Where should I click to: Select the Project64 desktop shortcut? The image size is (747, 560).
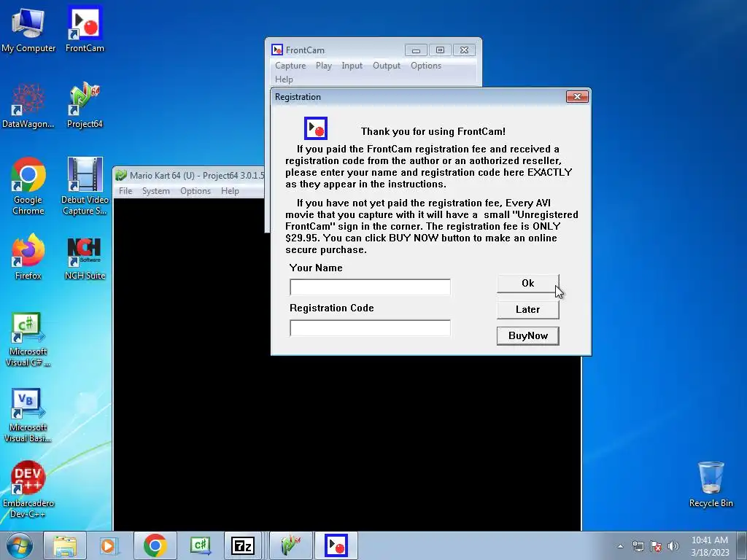(85, 106)
